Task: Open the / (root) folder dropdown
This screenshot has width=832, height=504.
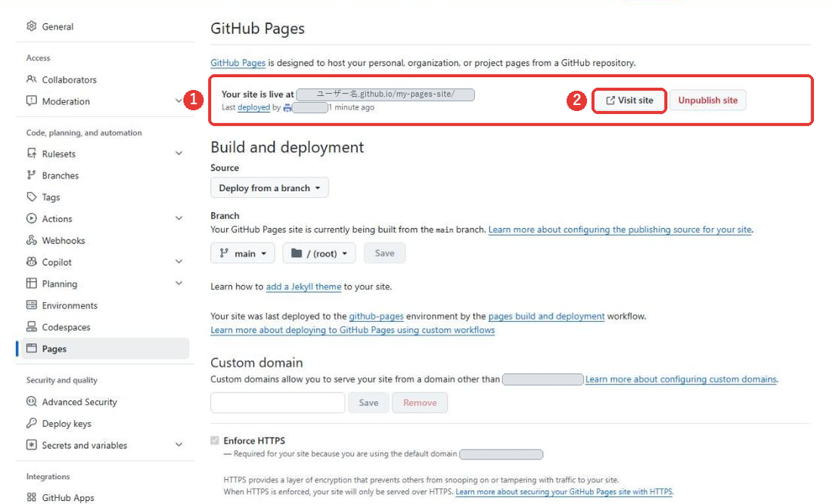Action: [319, 253]
